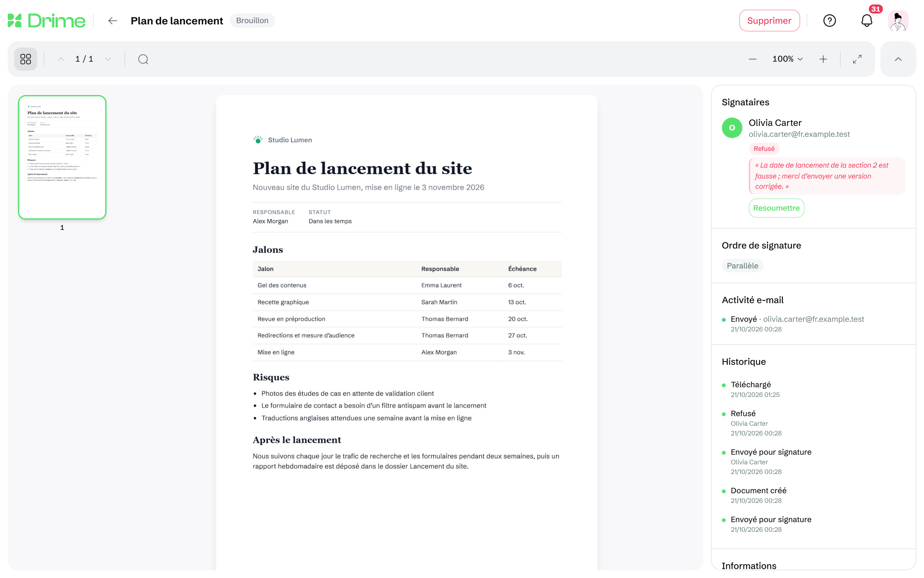This screenshot has height=578, width=924.
Task: Click the Emma Laurent responsible cell
Action: coord(441,285)
